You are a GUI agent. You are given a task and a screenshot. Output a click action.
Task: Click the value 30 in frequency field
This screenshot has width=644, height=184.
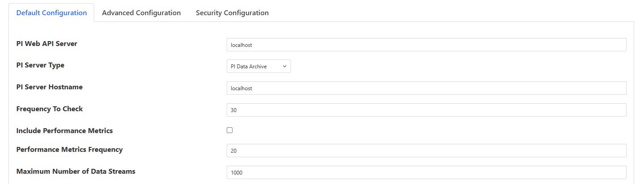234,110
